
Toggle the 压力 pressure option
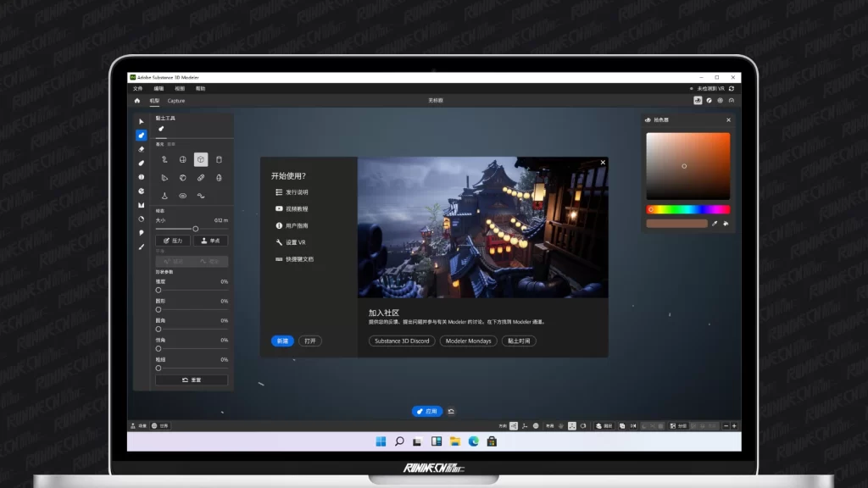coord(173,241)
